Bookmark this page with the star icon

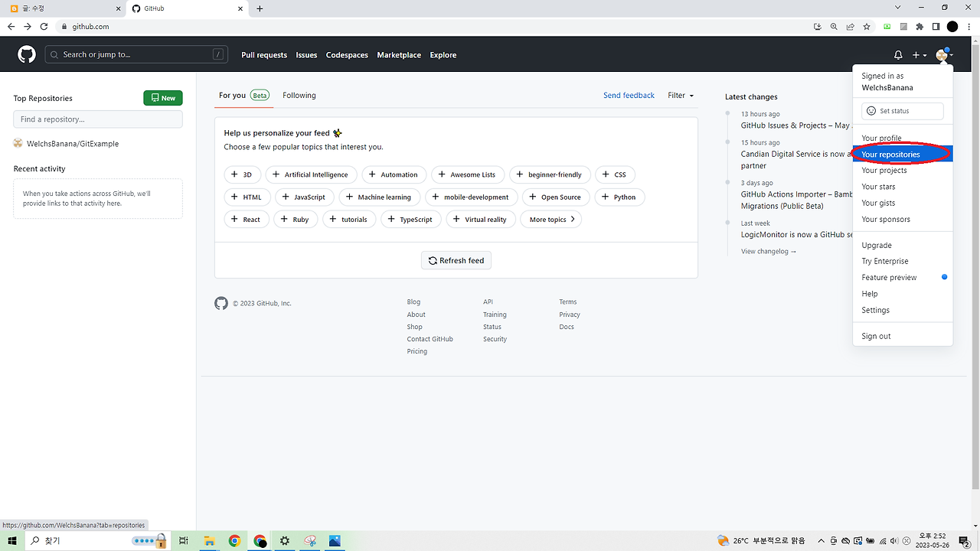tap(867, 26)
